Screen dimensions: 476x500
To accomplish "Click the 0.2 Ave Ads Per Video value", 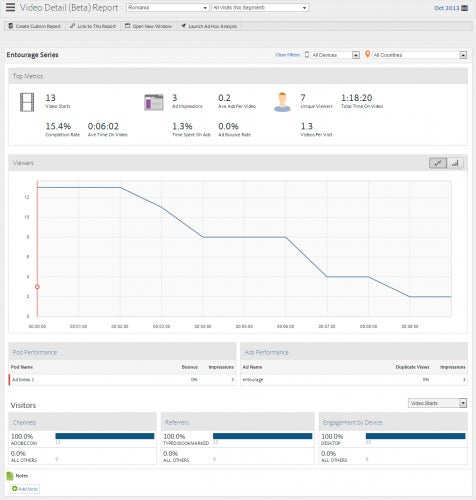I will [x=224, y=98].
